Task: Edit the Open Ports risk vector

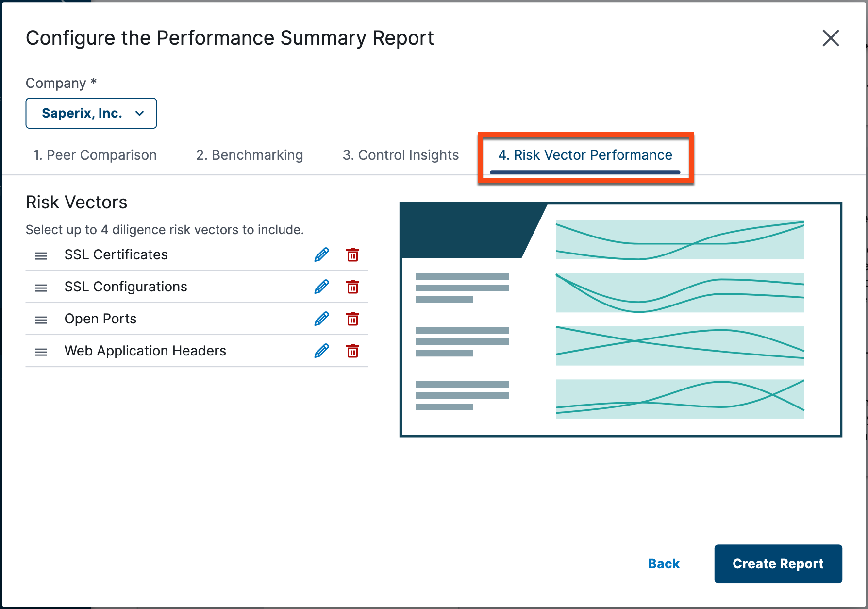Action: pyautogui.click(x=321, y=319)
